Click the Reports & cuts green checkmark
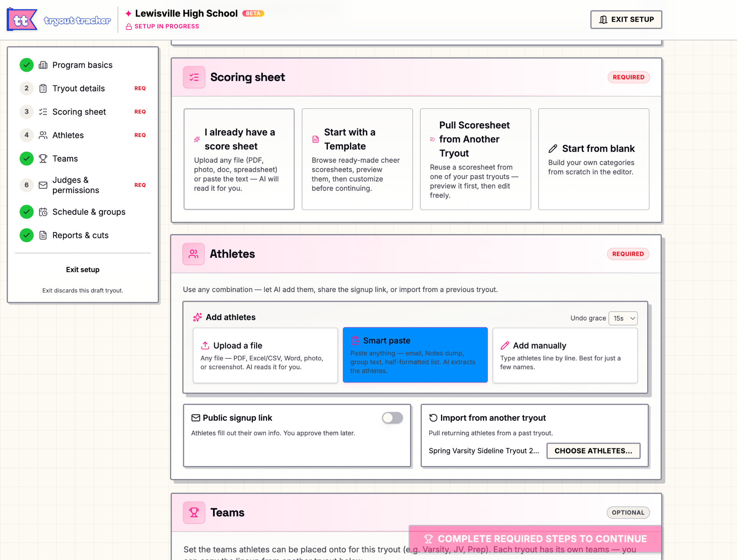The image size is (737, 560). point(26,235)
